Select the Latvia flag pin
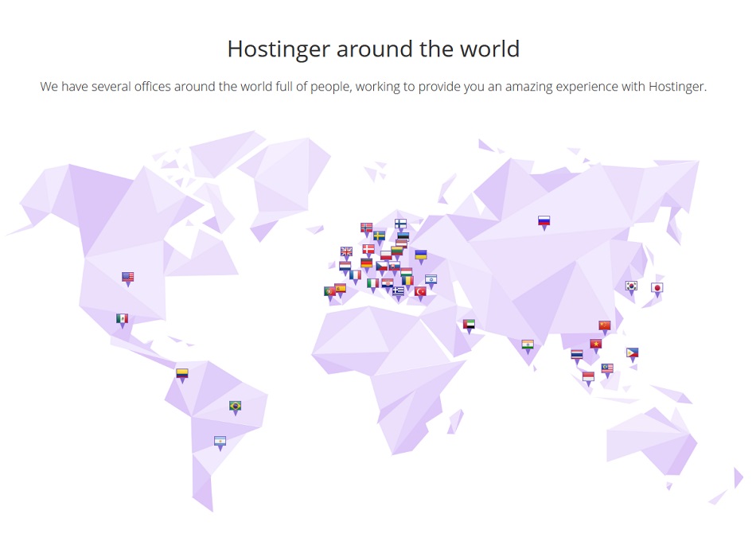Image resolution: width=756 pixels, height=553 pixels. coord(402,243)
